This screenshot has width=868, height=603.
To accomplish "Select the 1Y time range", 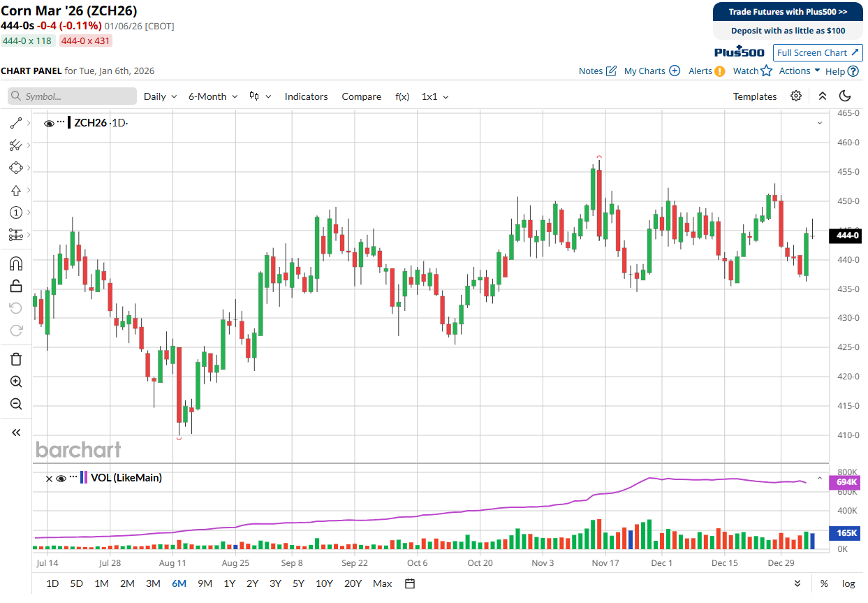I will pyautogui.click(x=229, y=583).
